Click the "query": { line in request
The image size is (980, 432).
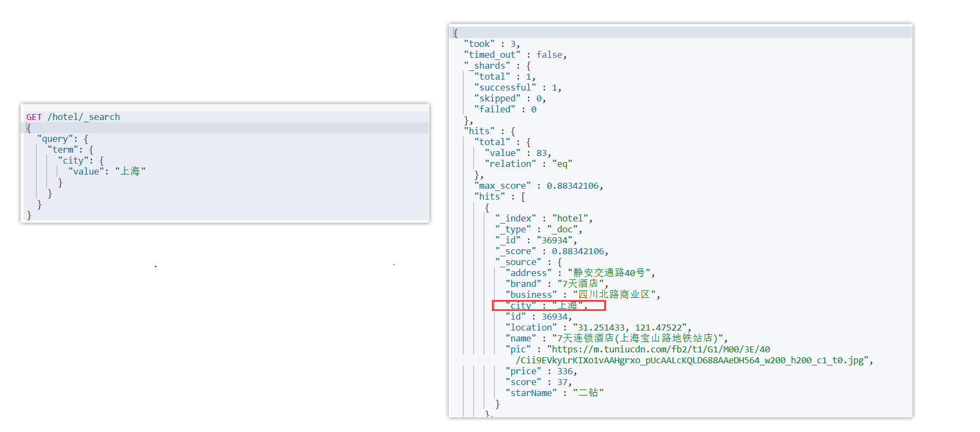coord(62,139)
